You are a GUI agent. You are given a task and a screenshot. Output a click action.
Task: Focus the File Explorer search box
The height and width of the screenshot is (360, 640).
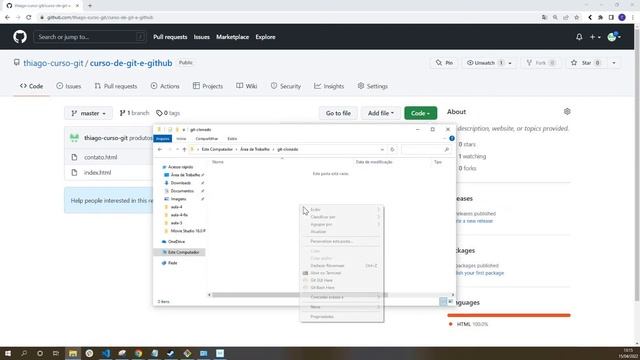pos(426,149)
